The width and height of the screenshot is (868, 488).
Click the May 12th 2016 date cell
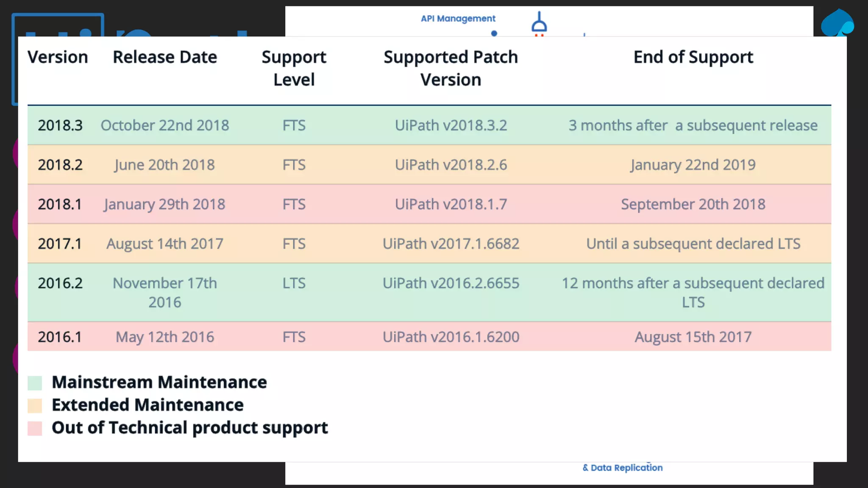[165, 337]
